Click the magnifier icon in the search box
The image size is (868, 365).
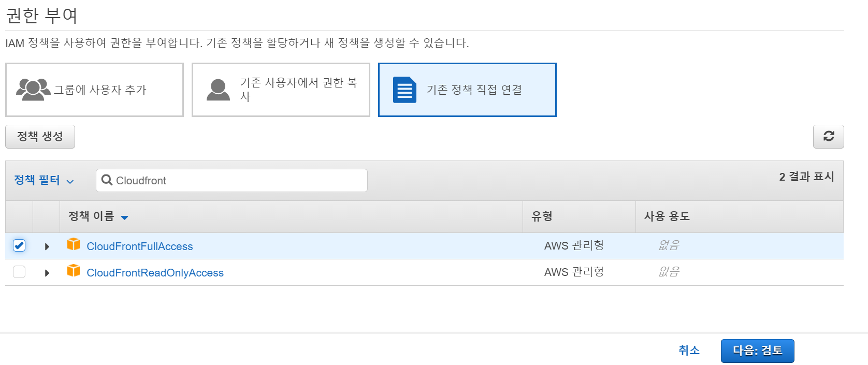pos(107,180)
